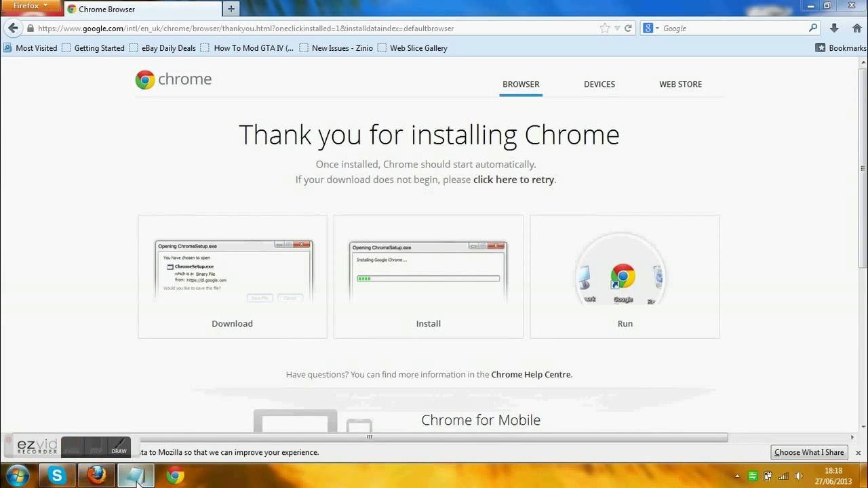Open the eBay Daily Deals bookmark
The image size is (868, 488).
162,48
